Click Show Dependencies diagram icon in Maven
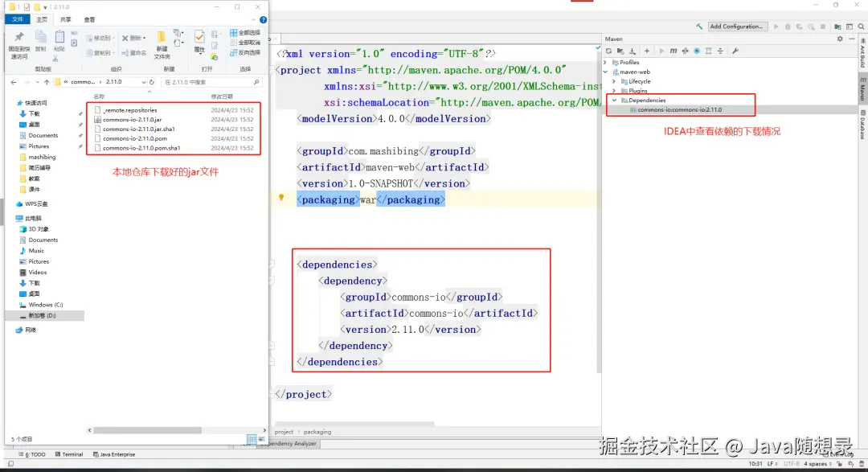Viewport: 868px width, 472px height. [709, 51]
